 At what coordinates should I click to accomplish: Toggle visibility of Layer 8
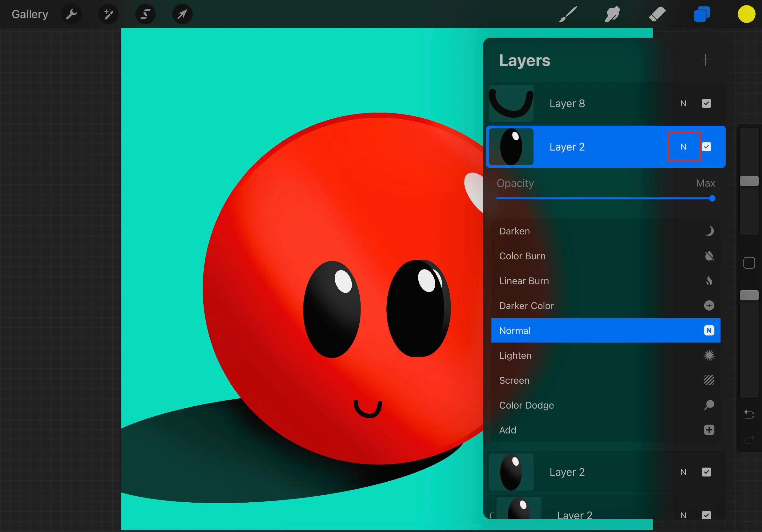pyautogui.click(x=706, y=103)
